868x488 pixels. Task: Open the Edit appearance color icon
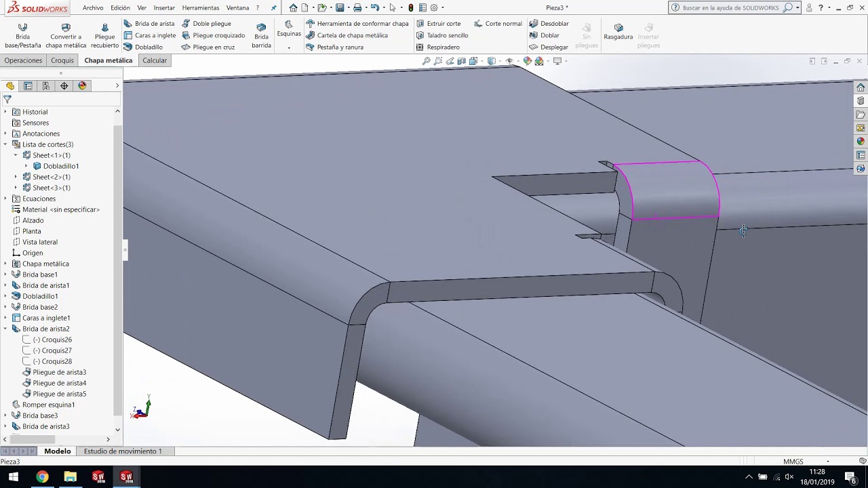tap(528, 61)
